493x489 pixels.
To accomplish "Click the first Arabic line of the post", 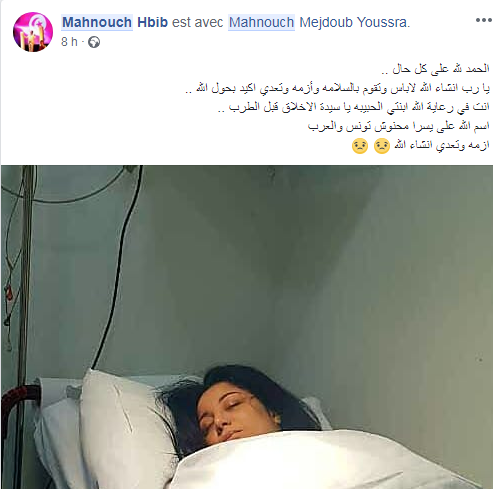I will click(435, 69).
